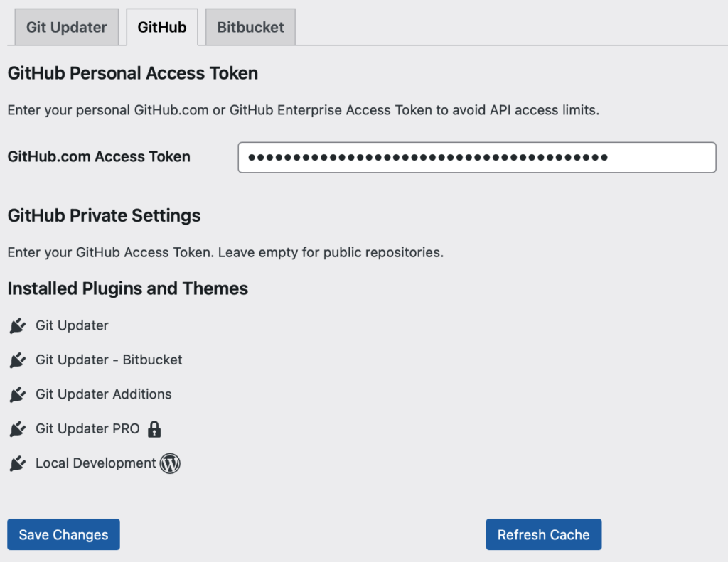
Task: Click the 'GitHub Private Settings' heading
Action: click(104, 216)
